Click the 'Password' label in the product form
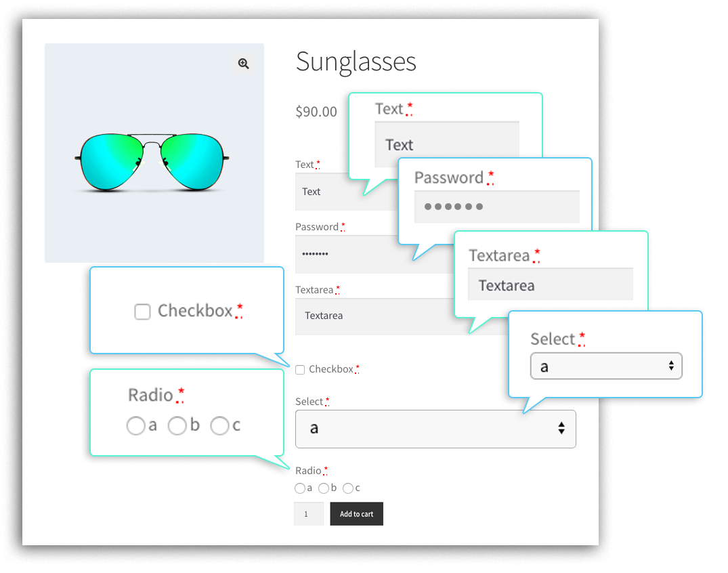The height and width of the screenshot is (573, 728). [x=317, y=227]
